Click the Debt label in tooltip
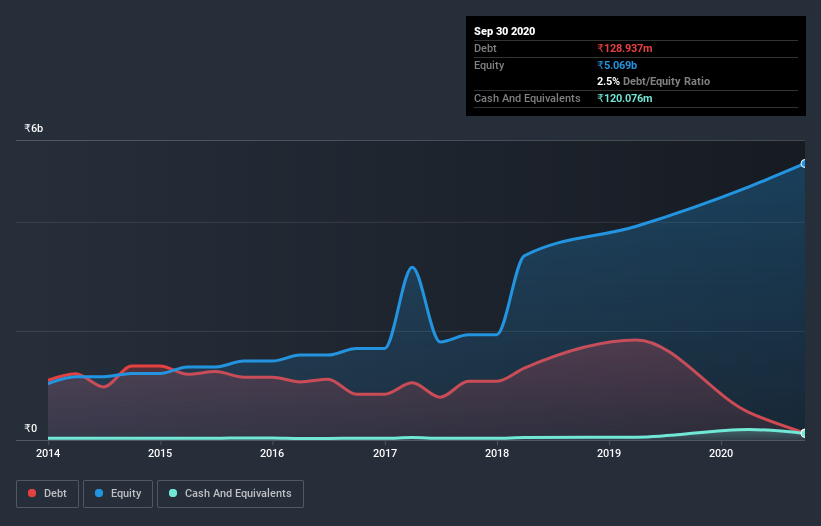 pos(485,48)
